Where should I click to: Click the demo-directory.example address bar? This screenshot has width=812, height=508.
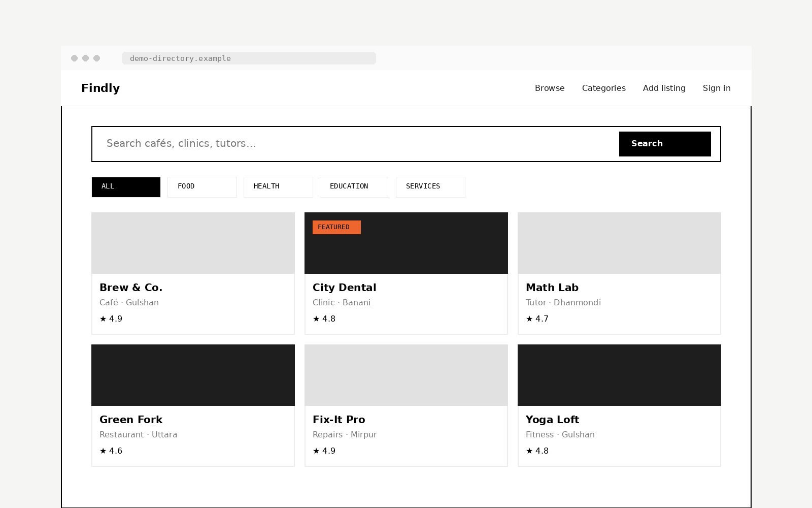pyautogui.click(x=249, y=58)
